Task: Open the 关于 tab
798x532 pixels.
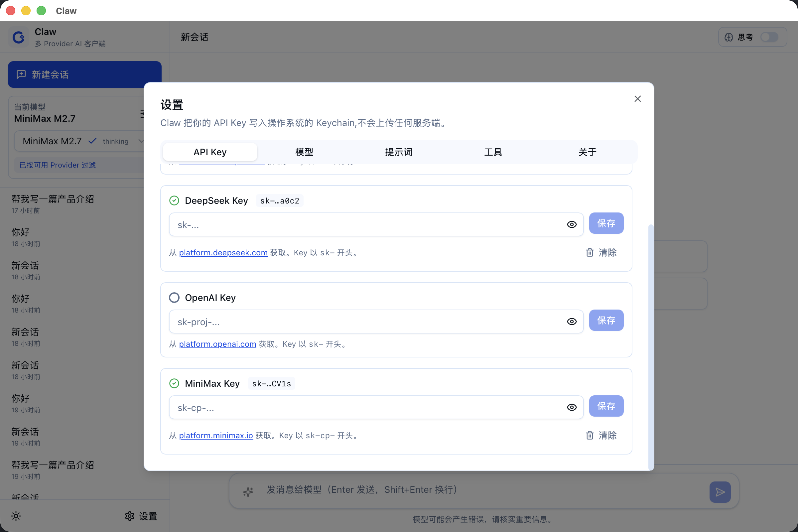Action: 587,152
